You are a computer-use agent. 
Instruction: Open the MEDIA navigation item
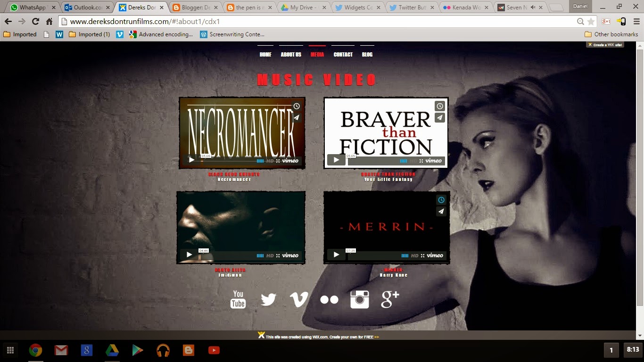click(317, 55)
